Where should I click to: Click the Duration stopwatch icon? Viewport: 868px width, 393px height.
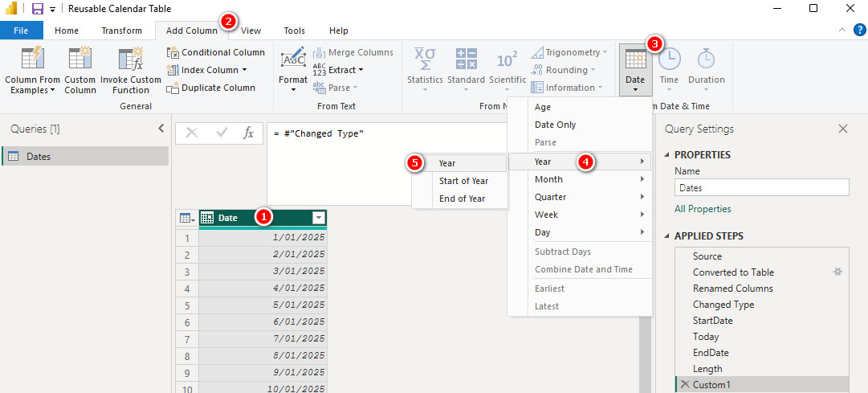706,61
